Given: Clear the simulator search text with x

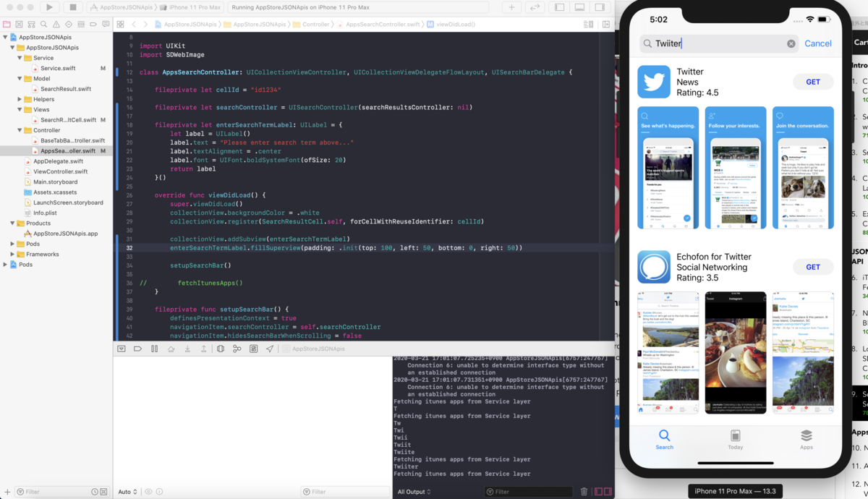Looking at the screenshot, I should (791, 43).
